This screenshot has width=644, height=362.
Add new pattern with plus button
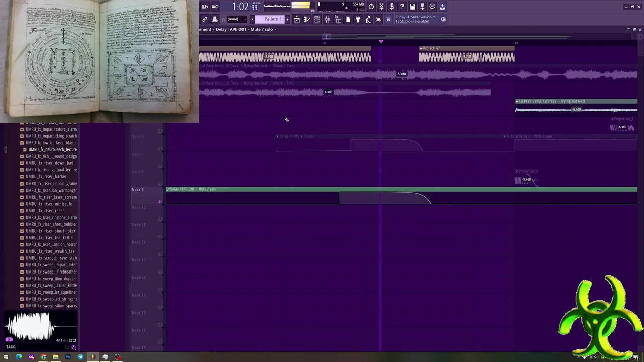coord(287,19)
